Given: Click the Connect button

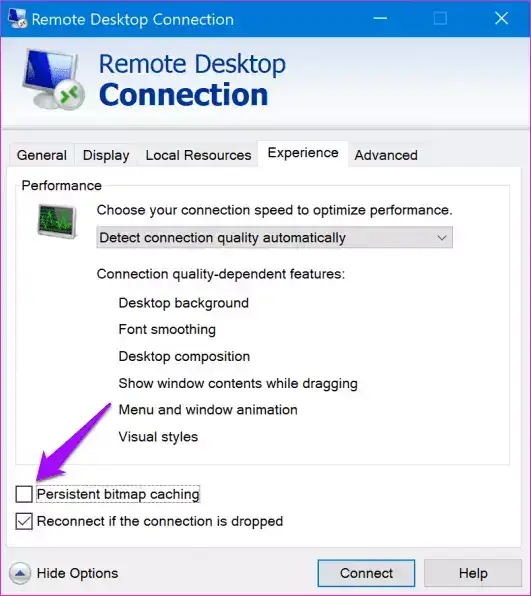Looking at the screenshot, I should tap(366, 573).
